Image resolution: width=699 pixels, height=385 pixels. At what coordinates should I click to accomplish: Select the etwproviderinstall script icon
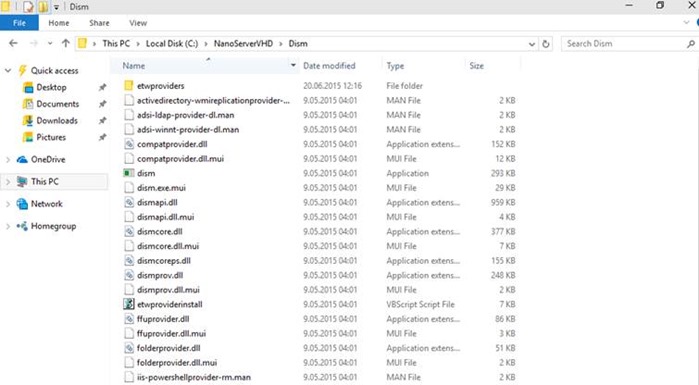129,304
